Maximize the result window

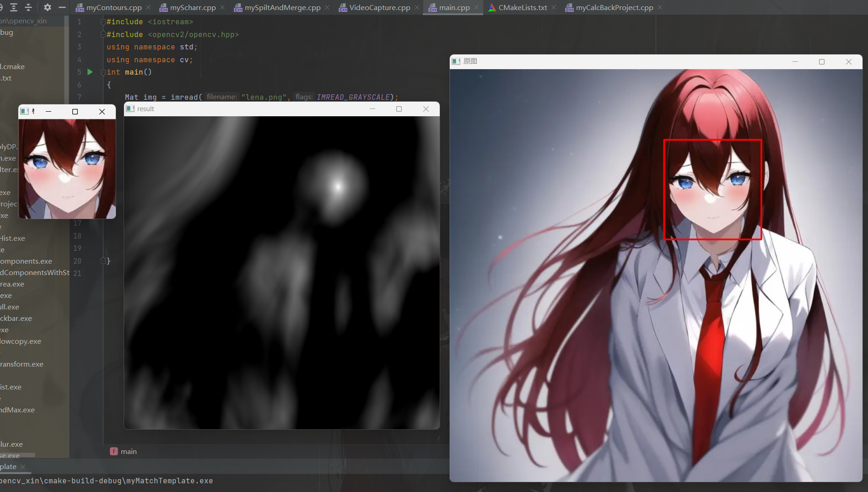pos(399,109)
